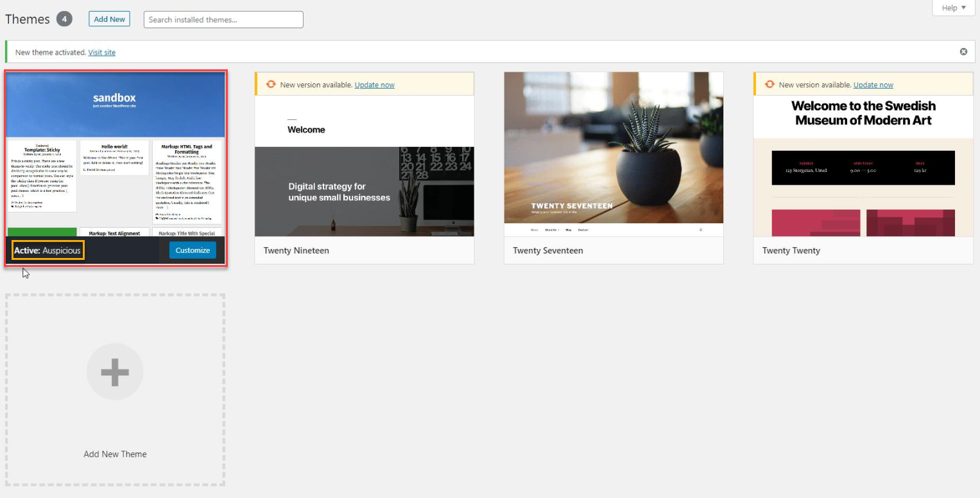The height and width of the screenshot is (498, 980).
Task: Click update icon on Twenty Nineteen notice
Action: tap(271, 85)
